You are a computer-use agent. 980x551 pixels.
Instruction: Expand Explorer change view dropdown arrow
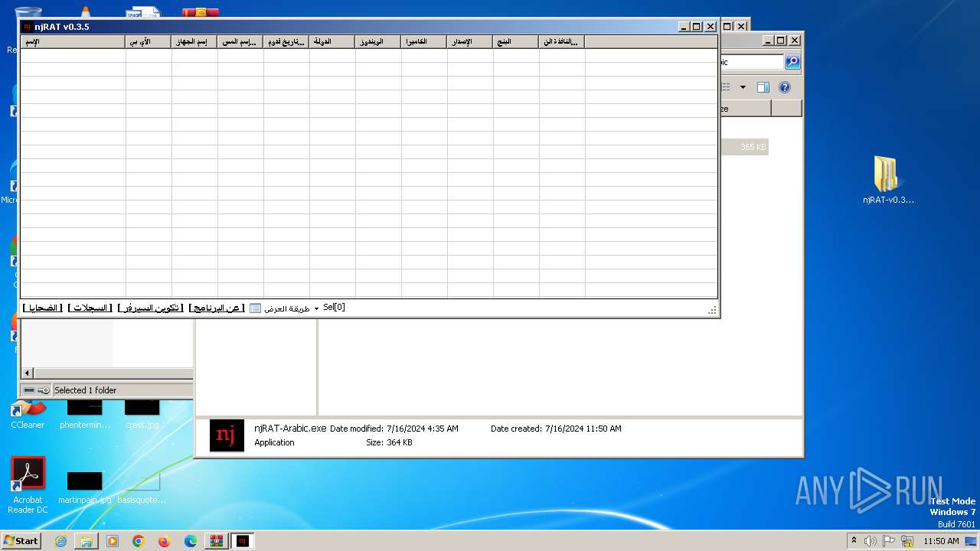pyautogui.click(x=743, y=87)
